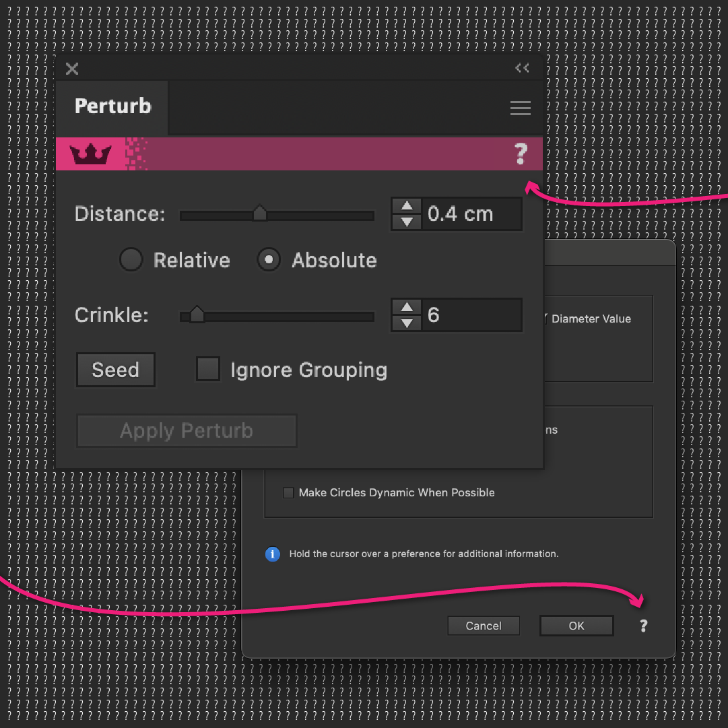The width and height of the screenshot is (728, 728).
Task: Check Make Circles Dynamic When Possible
Action: click(288, 492)
